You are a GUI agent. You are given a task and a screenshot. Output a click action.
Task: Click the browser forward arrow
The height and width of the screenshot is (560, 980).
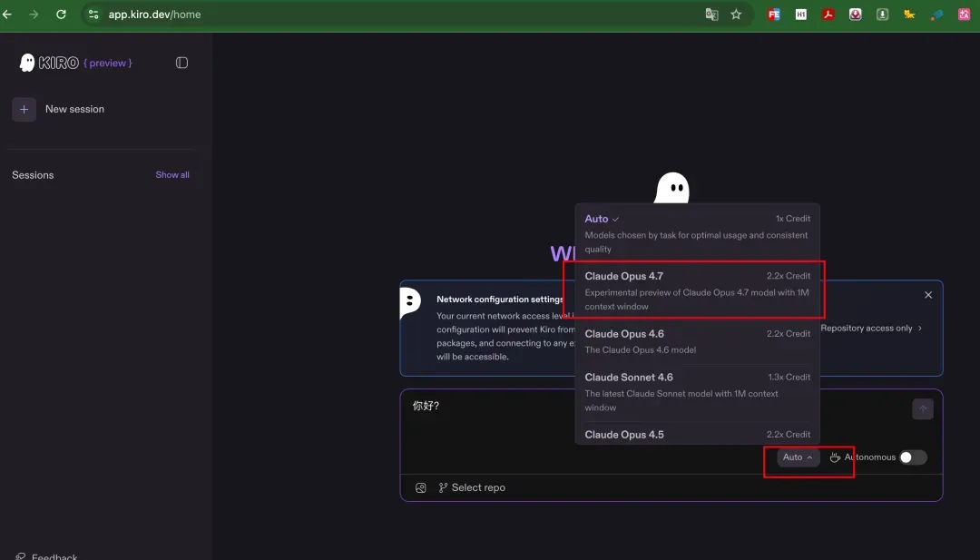34,15
